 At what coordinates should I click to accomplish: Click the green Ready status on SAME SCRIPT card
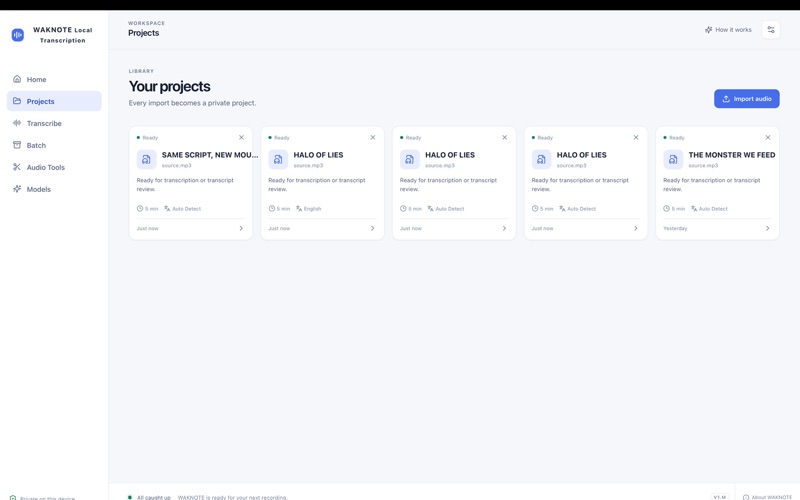tap(147, 137)
